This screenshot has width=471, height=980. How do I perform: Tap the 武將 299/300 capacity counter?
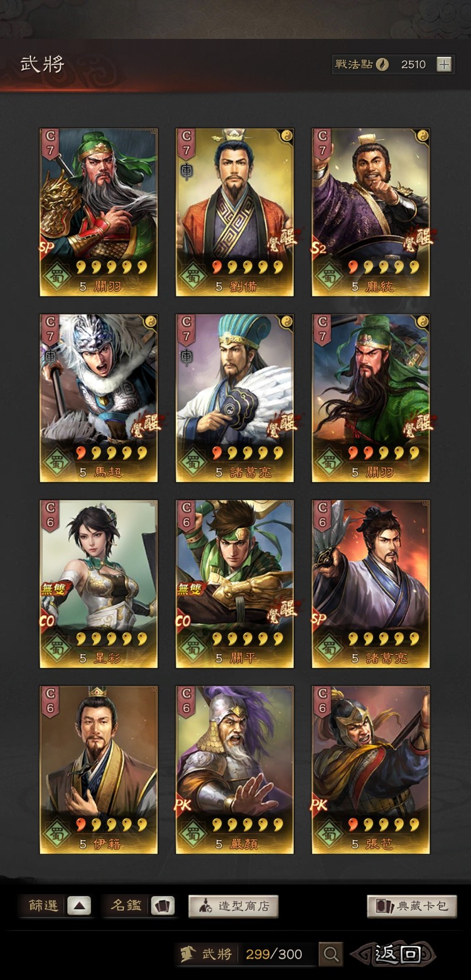pos(246,954)
